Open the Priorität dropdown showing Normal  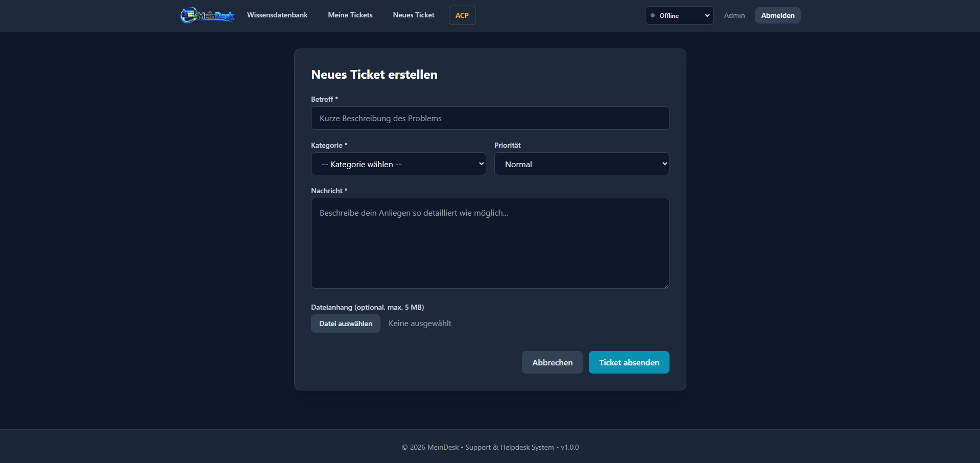click(582, 164)
